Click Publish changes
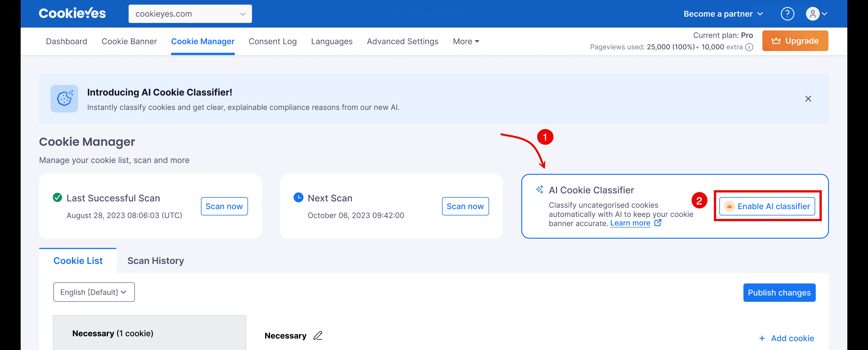 [x=779, y=292]
